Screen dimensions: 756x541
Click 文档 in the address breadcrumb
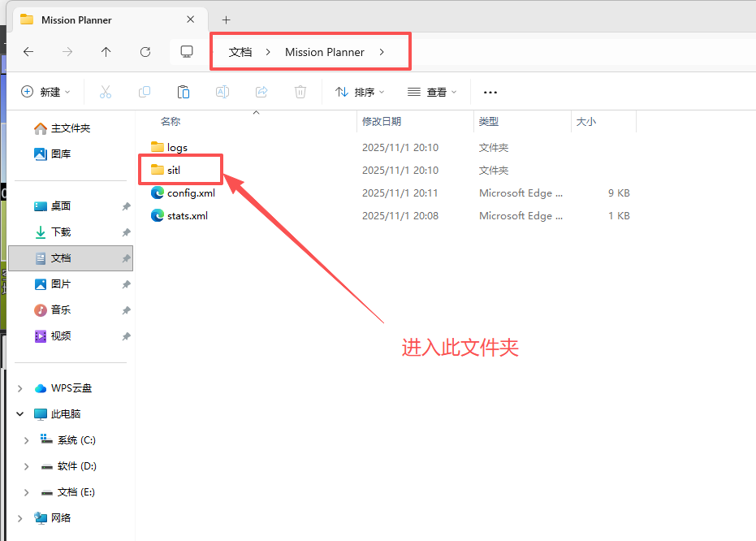pos(240,52)
